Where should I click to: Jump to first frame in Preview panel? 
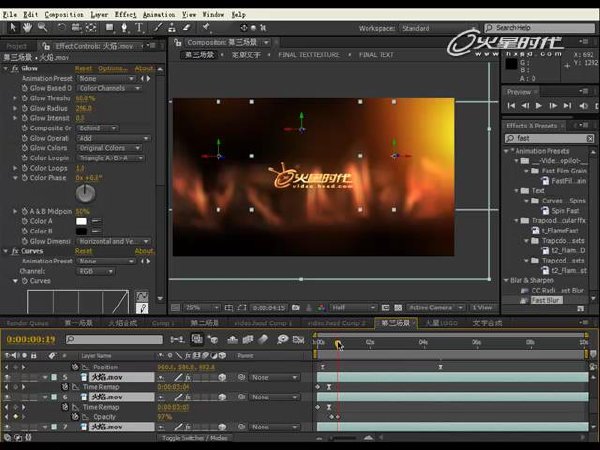coord(511,106)
